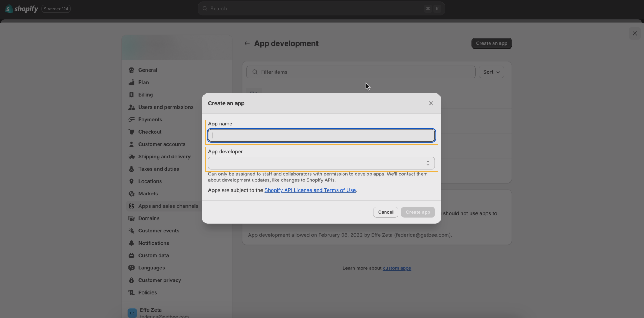Click the Policies icon
The width and height of the screenshot is (644, 318).
point(131,292)
